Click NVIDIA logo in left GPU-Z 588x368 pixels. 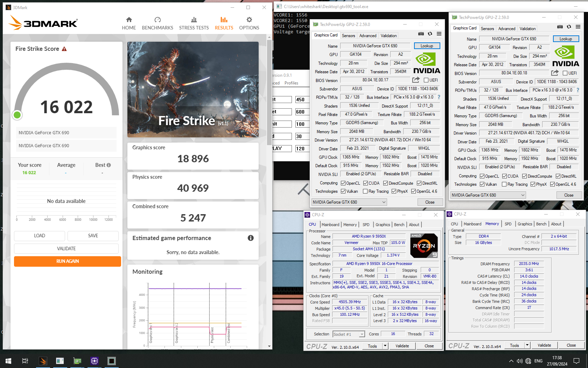427,63
